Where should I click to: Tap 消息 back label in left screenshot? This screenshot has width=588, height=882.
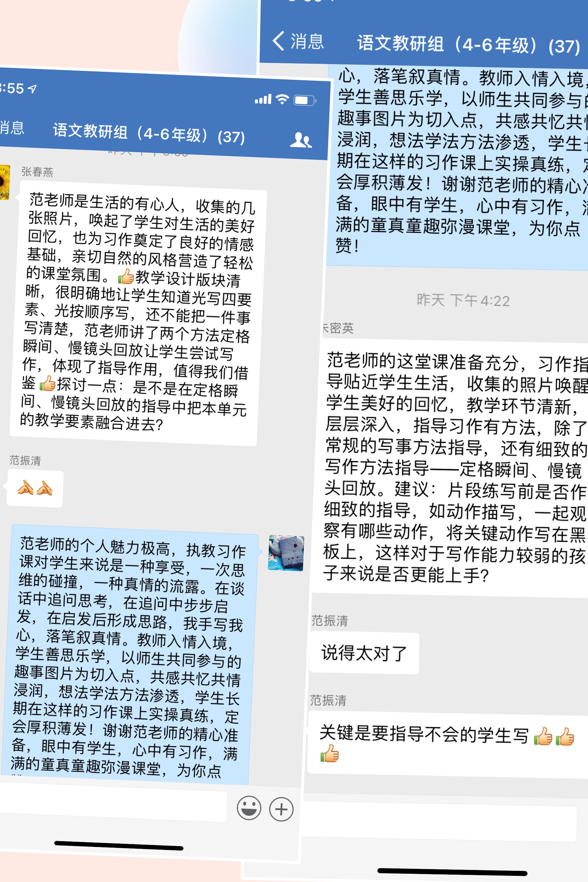point(12,128)
